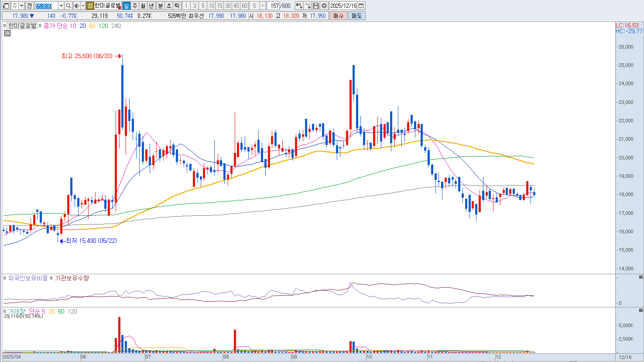The image size is (644, 362).
Task: Click the candlestick indicator add icon
Action: [299, 6]
